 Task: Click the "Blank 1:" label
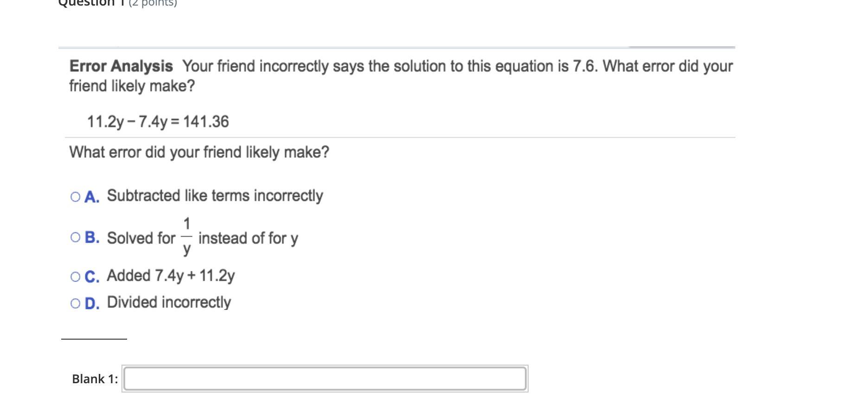point(95,379)
